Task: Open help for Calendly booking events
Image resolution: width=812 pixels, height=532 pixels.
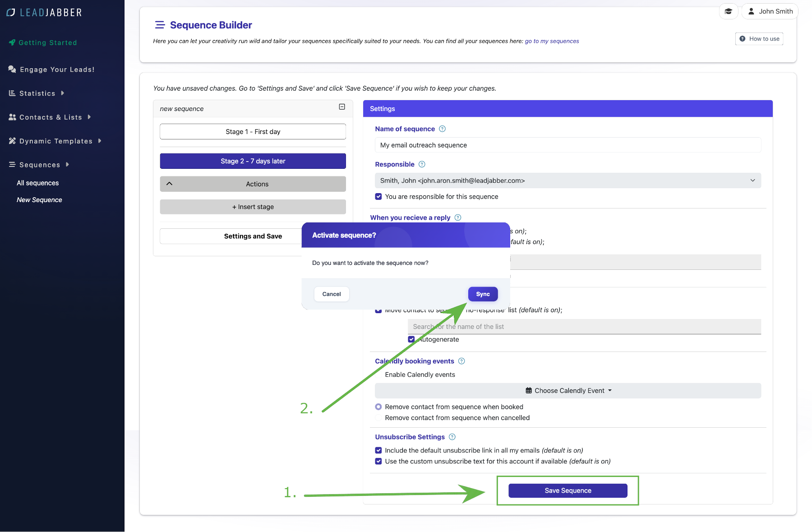Action: [461, 361]
